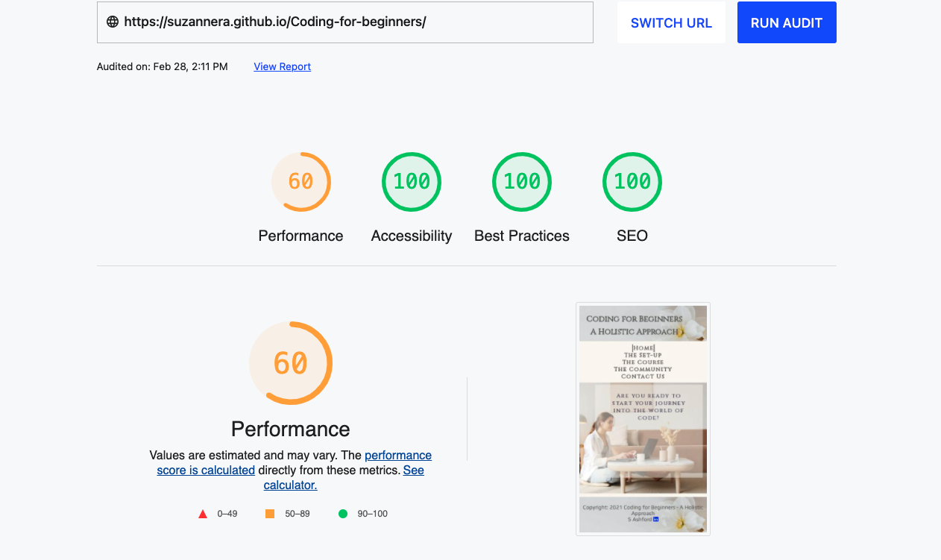Click the Performance label under its gauge
This screenshot has width=941, height=560.
click(x=300, y=236)
